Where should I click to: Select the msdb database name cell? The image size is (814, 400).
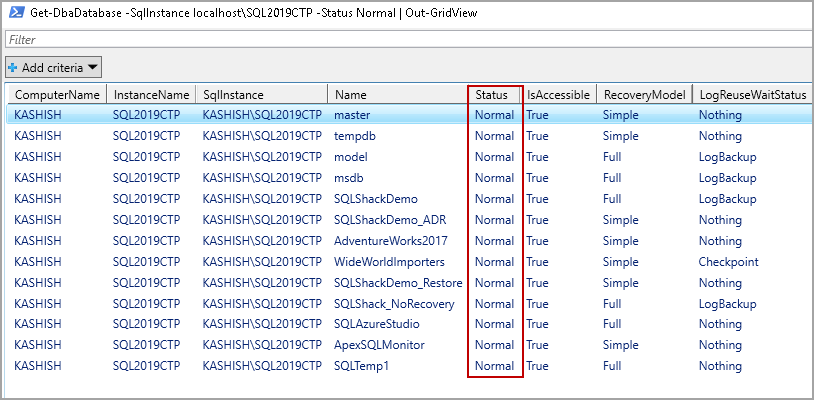point(349,178)
